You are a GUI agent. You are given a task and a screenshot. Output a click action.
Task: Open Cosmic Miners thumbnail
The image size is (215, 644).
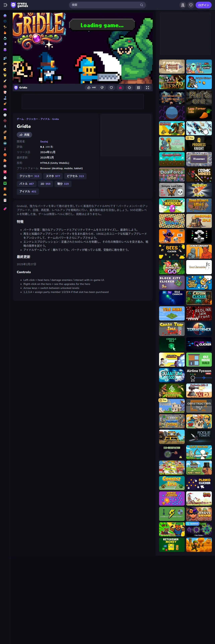tap(199, 175)
